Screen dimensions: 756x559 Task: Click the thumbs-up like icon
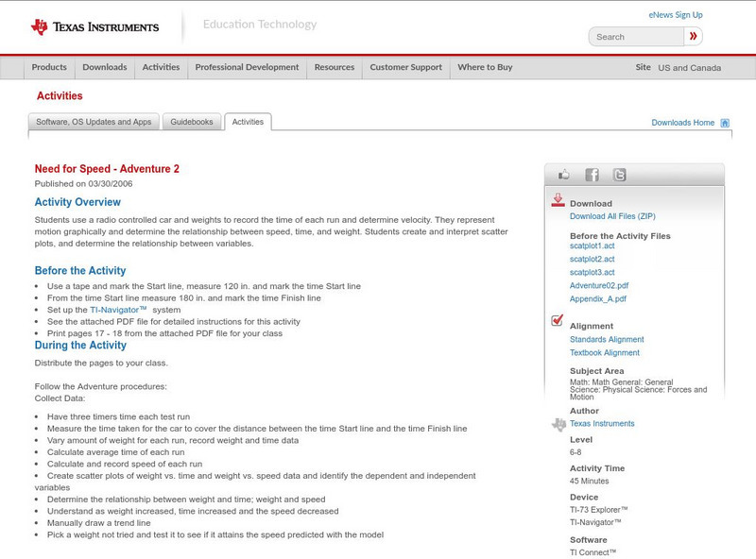563,175
